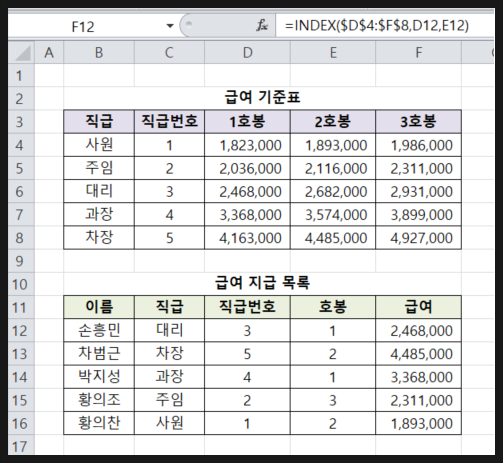
Task: Click the Name Box showing F12
Action: 83,26
